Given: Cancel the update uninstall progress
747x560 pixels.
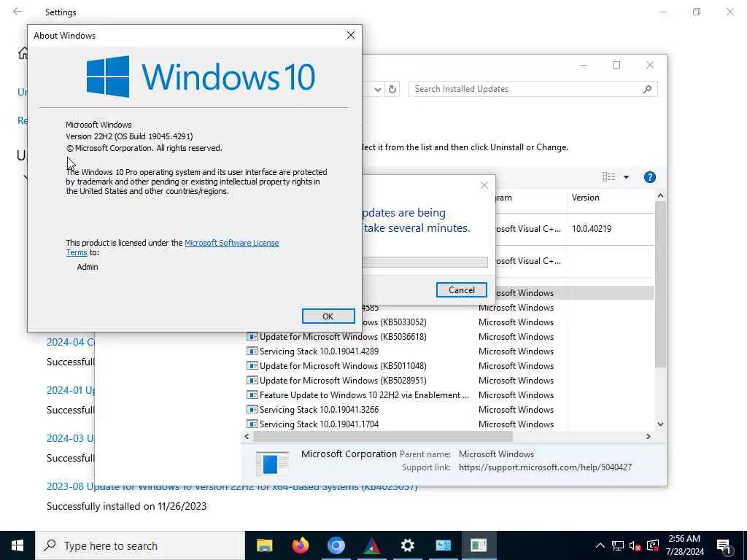Looking at the screenshot, I should click(x=461, y=290).
